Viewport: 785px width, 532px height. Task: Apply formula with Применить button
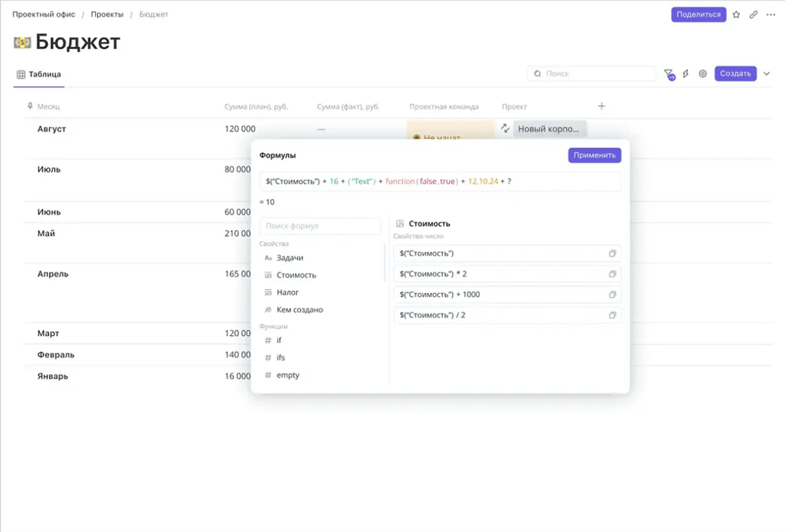594,155
